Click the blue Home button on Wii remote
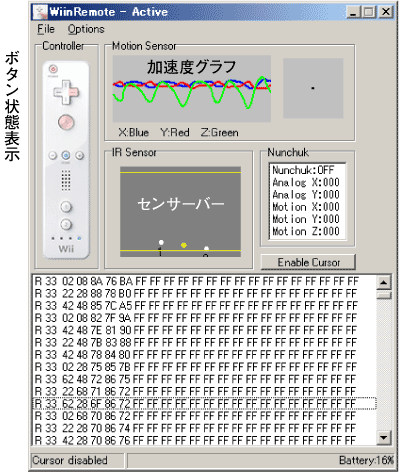 coord(66,155)
